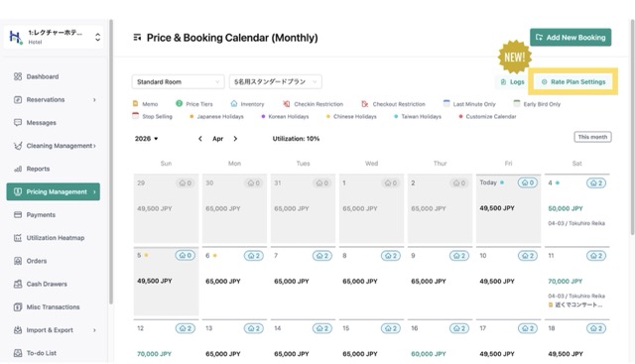635x364 pixels.
Task: Click the Dashboard grid icon
Action: pos(18,76)
